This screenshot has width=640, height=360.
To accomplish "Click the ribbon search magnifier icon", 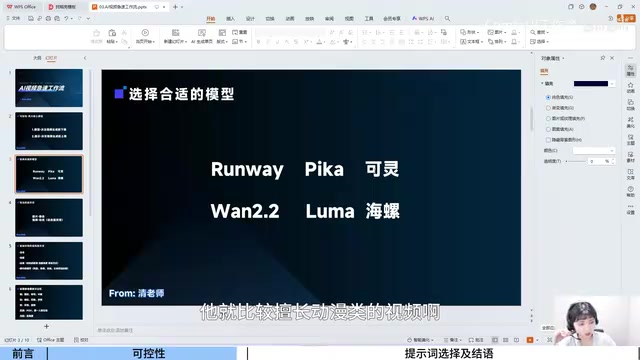I will pyautogui.click(x=447, y=18).
